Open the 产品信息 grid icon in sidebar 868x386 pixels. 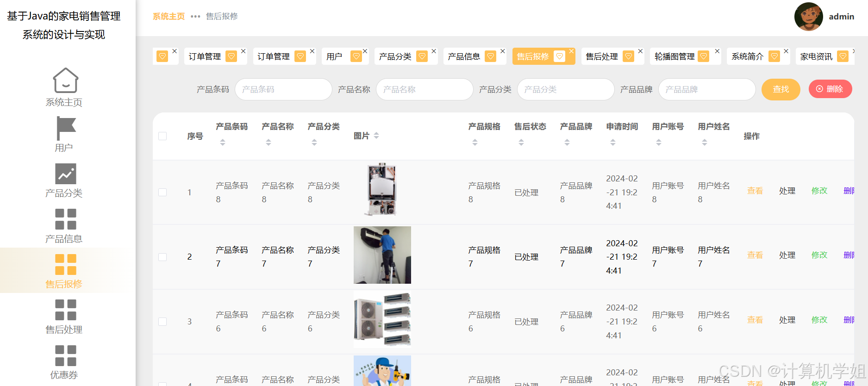coord(66,219)
